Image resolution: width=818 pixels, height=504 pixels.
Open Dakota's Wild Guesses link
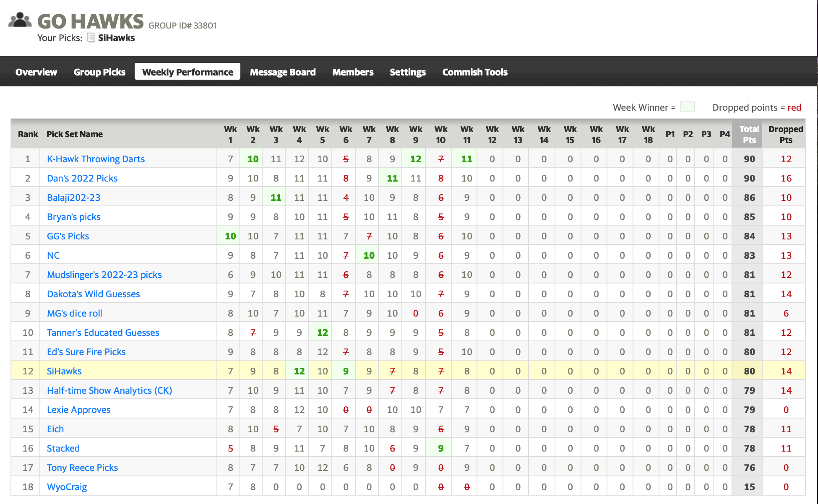point(94,294)
